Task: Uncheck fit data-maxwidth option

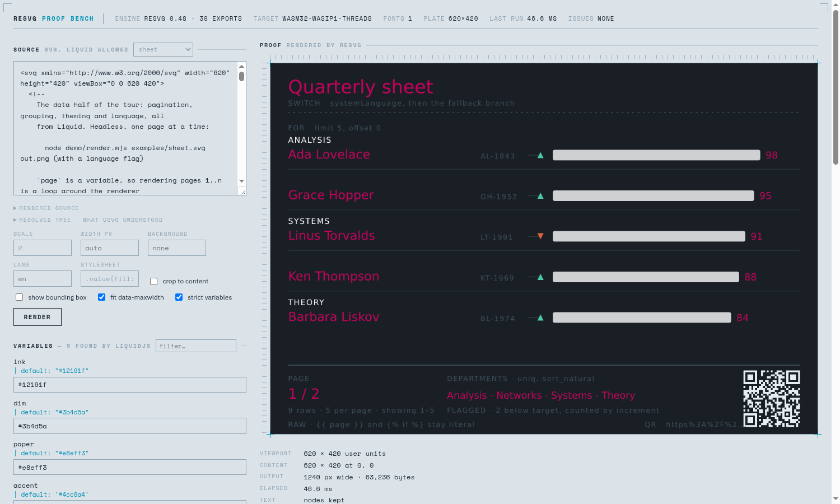Action: pos(101,297)
